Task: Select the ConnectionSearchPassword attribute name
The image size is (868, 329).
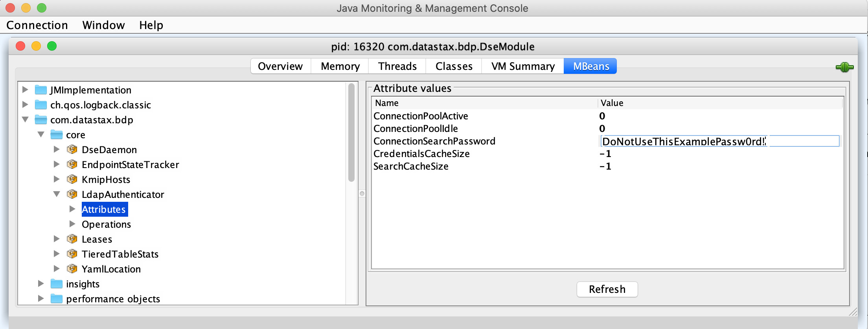Action: (434, 141)
